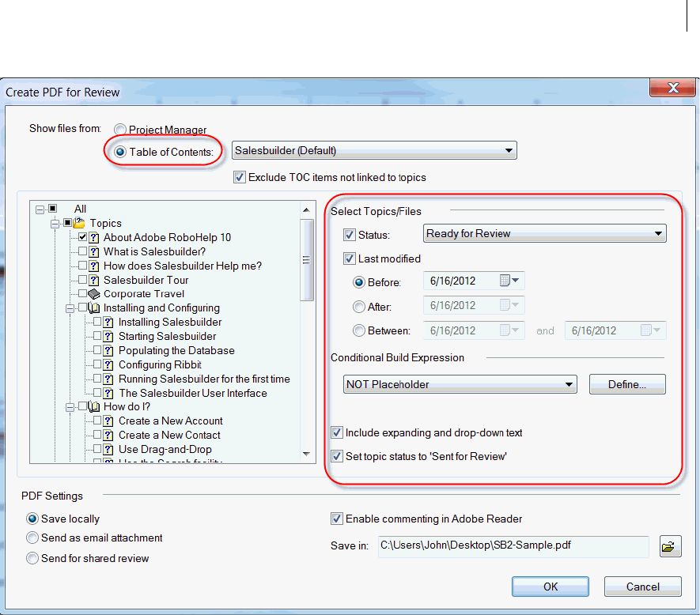Image resolution: width=700 pixels, height=615 pixels.
Task: Click topic icon for The Salesbuilder User Interface
Action: 108,393
